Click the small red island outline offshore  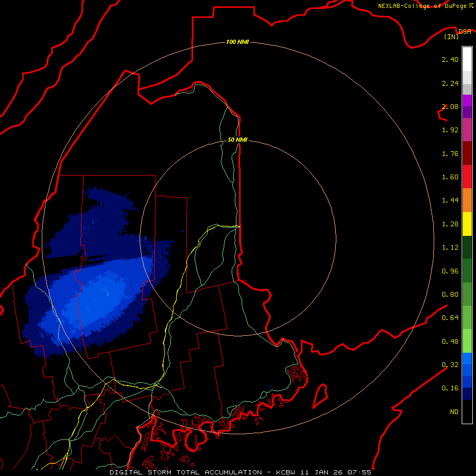[321, 396]
